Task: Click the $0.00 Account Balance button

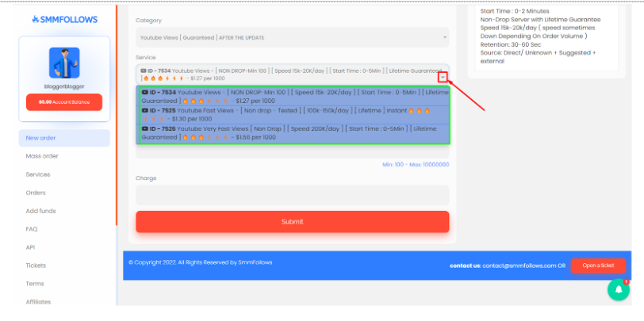Action: tap(64, 102)
